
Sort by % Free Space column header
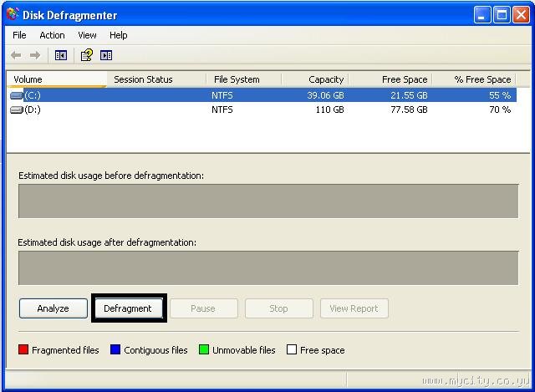click(x=474, y=79)
